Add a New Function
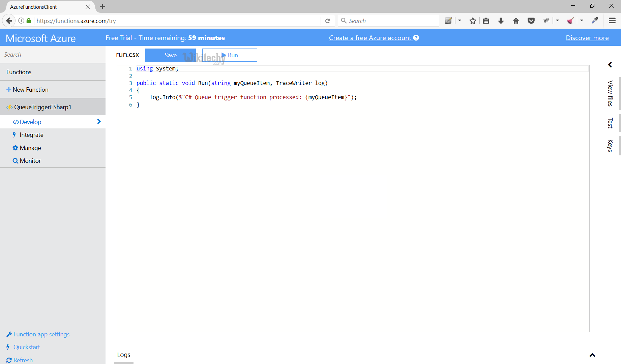The height and width of the screenshot is (364, 621). (x=30, y=90)
